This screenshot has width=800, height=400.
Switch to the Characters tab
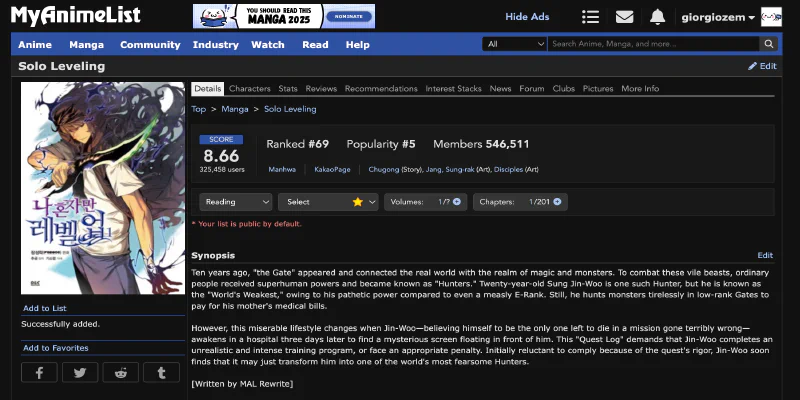[x=249, y=89]
